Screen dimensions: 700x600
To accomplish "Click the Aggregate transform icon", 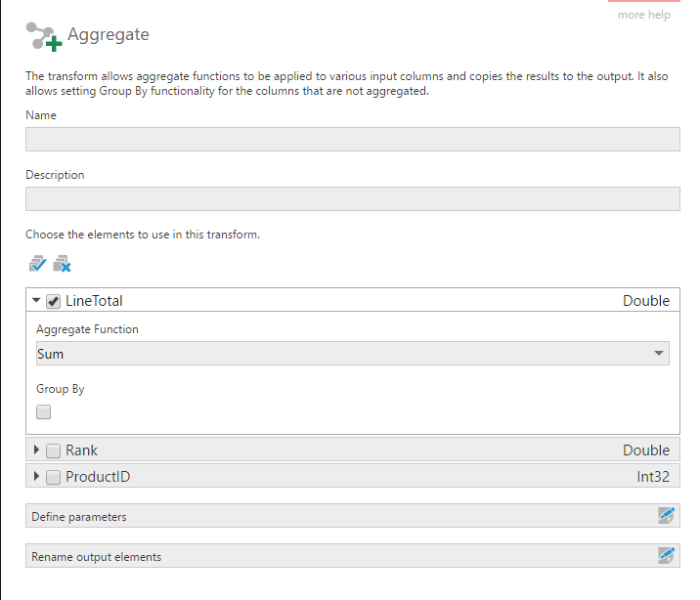I will click(42, 36).
